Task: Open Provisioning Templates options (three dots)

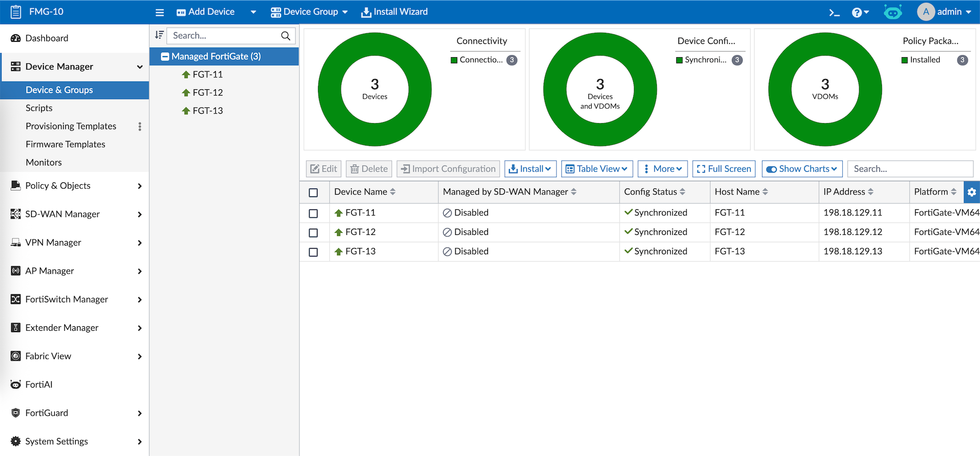Action: pos(140,126)
